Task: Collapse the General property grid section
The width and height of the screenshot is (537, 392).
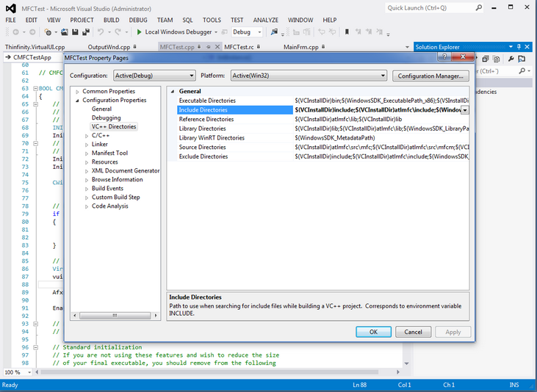Action: tap(173, 92)
